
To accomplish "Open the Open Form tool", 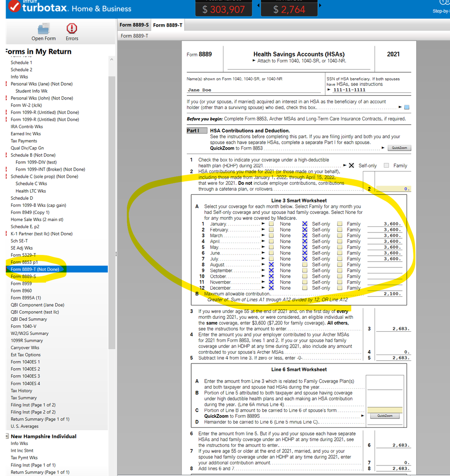I will point(44,31).
